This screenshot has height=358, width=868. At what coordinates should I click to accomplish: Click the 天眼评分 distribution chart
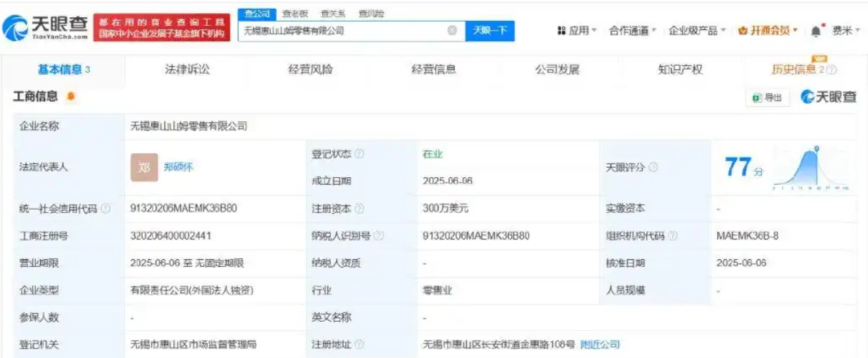click(x=811, y=168)
